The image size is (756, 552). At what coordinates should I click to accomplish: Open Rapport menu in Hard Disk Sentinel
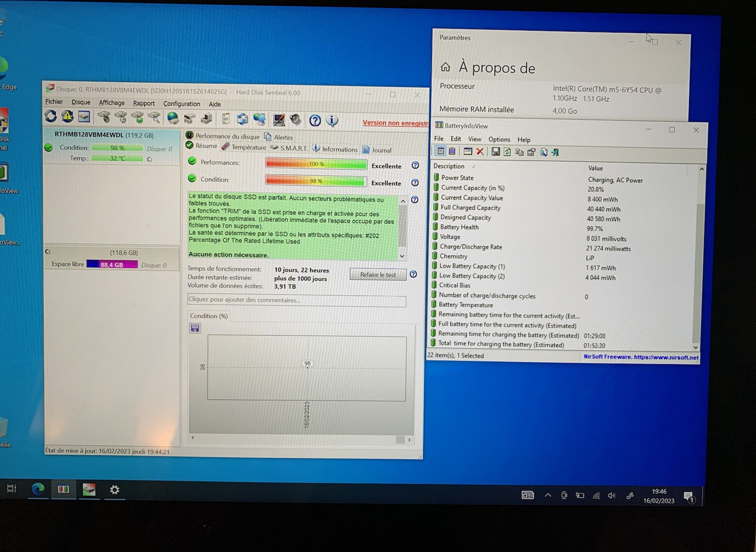[x=144, y=103]
